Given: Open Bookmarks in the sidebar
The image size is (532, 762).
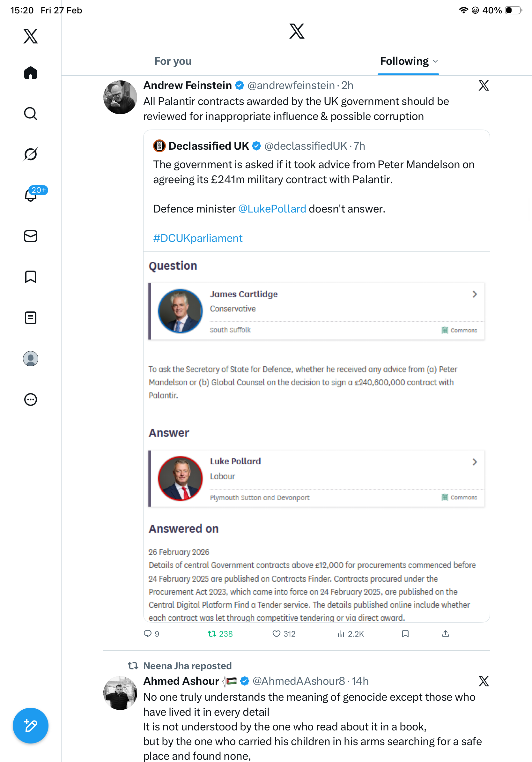Looking at the screenshot, I should click(31, 277).
